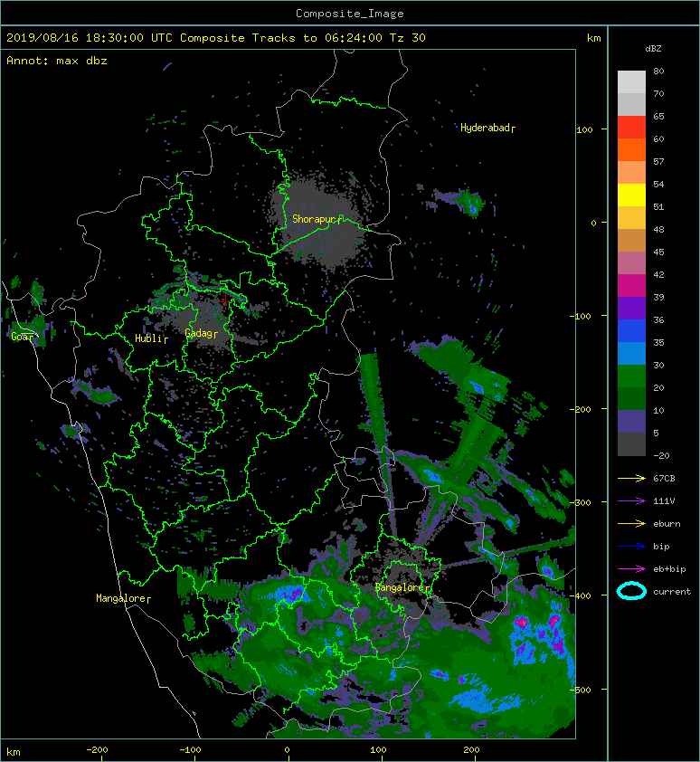The width and height of the screenshot is (700, 762).
Task: Select the red 60–65 dBZ swatch
Action: click(631, 128)
